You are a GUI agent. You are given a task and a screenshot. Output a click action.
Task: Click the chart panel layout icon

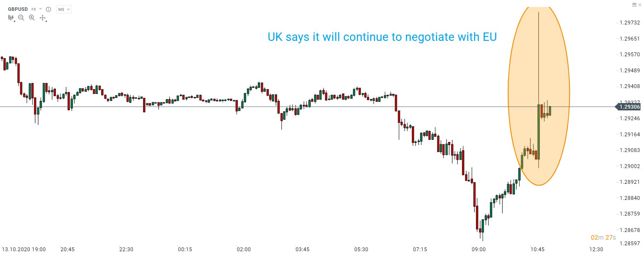(x=634, y=5)
